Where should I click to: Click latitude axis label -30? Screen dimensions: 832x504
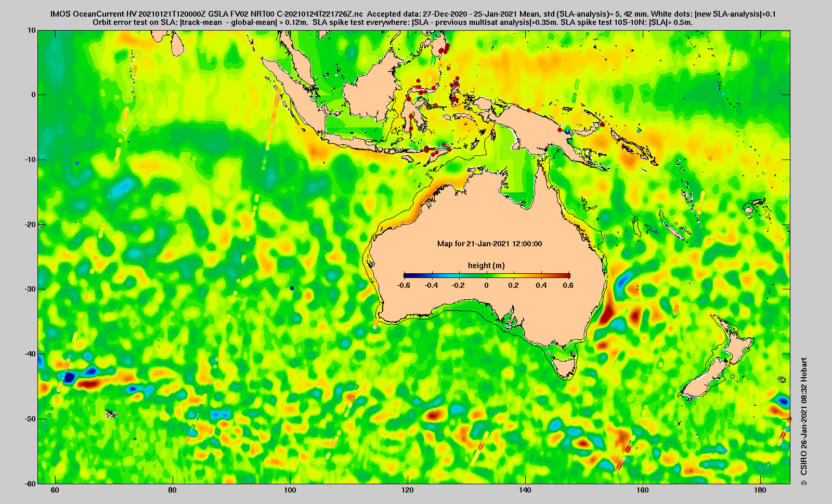click(x=30, y=289)
